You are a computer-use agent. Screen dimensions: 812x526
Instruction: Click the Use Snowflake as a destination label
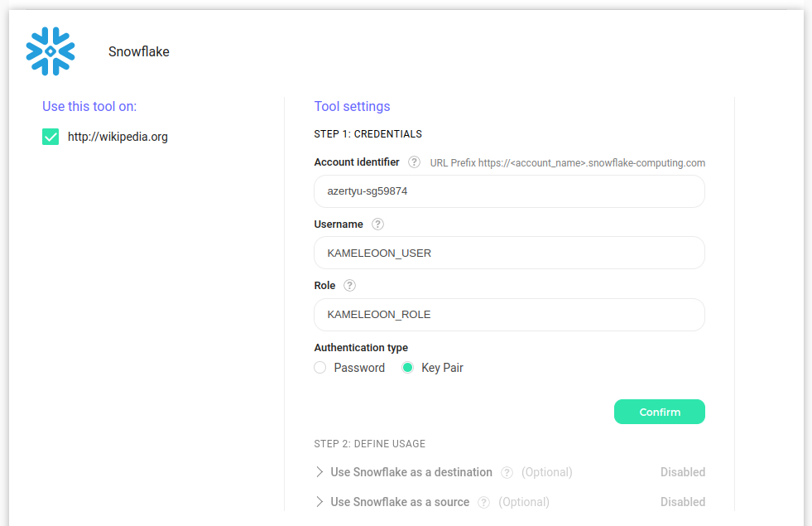click(411, 472)
